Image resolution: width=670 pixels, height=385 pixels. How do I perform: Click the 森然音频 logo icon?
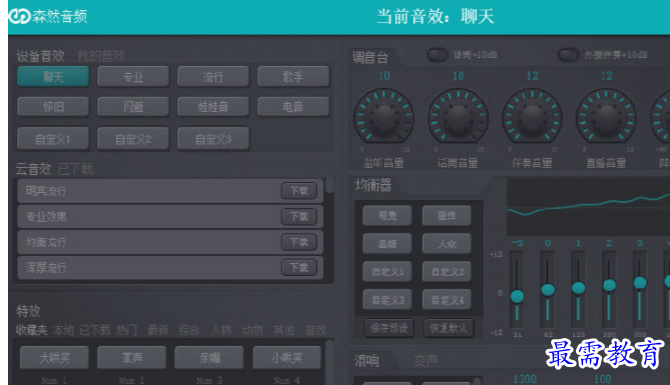[20, 16]
